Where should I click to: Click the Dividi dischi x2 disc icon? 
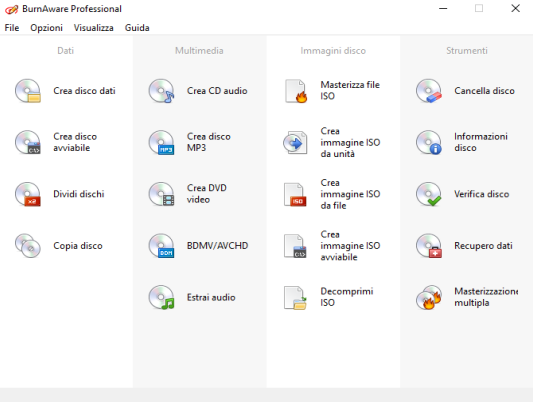point(28,194)
